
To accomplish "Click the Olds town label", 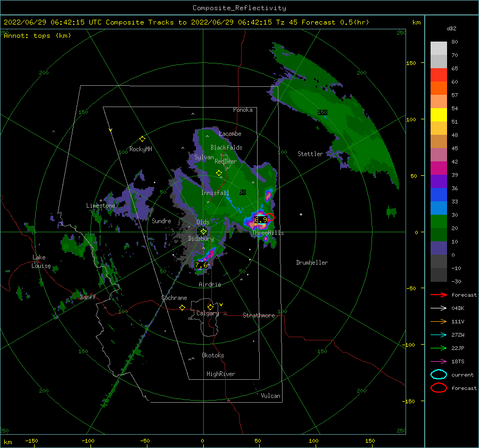I will click(203, 222).
